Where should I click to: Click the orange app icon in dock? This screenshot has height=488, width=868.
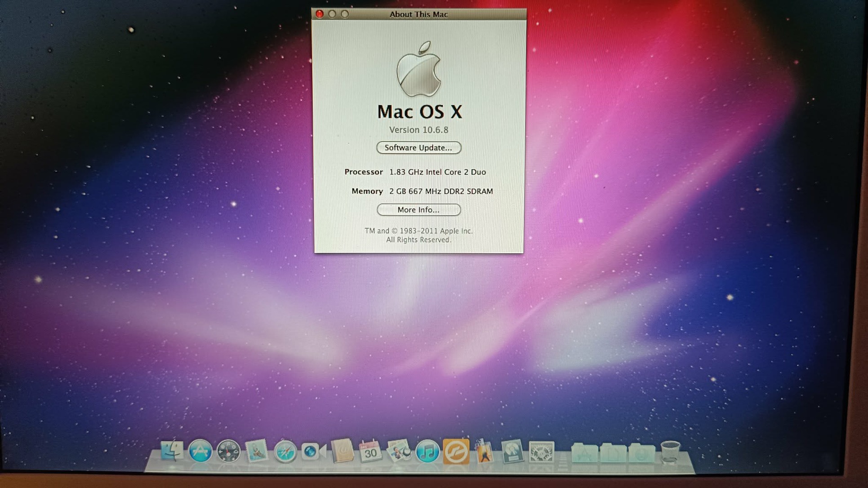coord(456,452)
